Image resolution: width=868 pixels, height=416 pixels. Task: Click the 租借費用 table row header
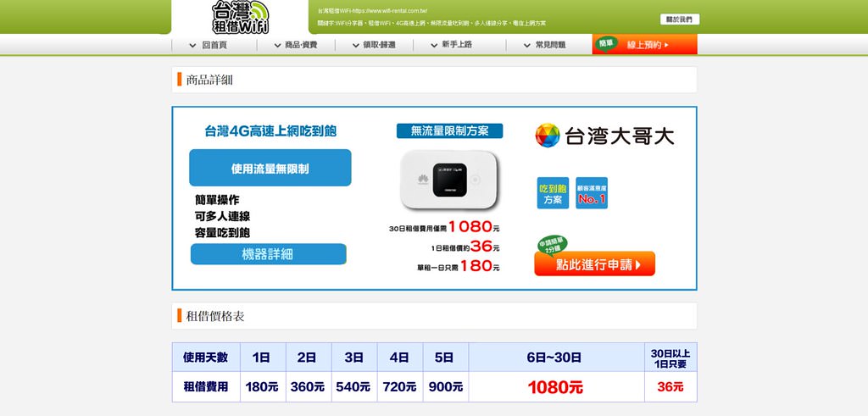[x=206, y=386]
